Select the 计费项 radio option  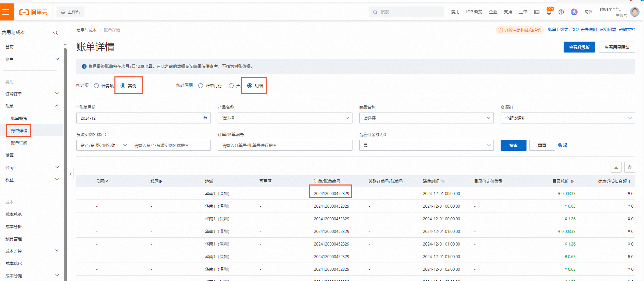coord(96,86)
